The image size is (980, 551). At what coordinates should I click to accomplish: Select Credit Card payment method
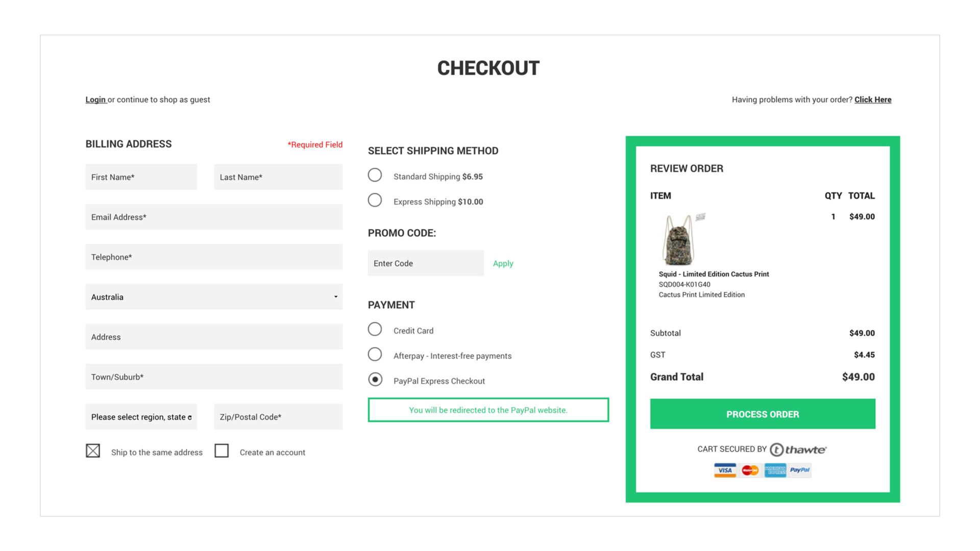pyautogui.click(x=375, y=330)
